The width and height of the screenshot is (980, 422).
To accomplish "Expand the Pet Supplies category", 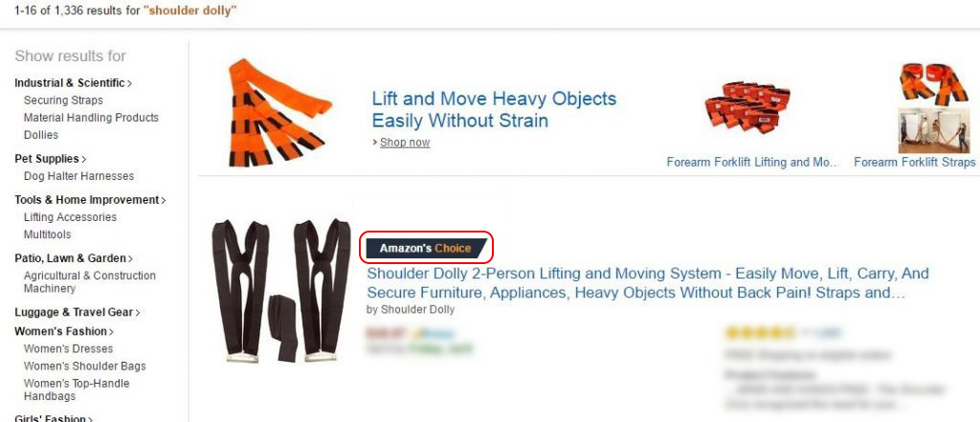I will coord(50,159).
